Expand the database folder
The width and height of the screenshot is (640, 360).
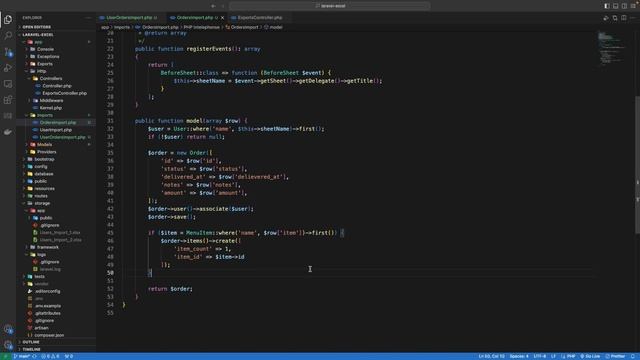point(44,174)
